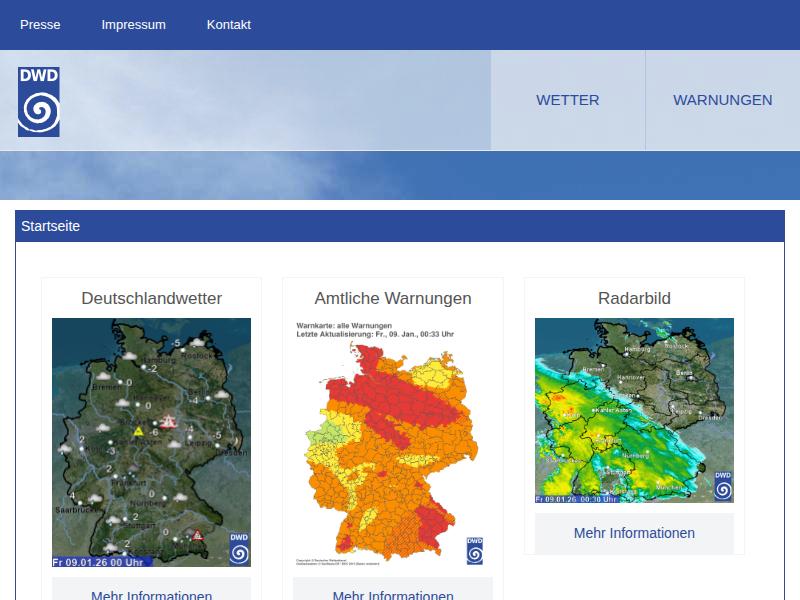800x600 pixels.
Task: Open the Presse page link
Action: click(x=40, y=25)
